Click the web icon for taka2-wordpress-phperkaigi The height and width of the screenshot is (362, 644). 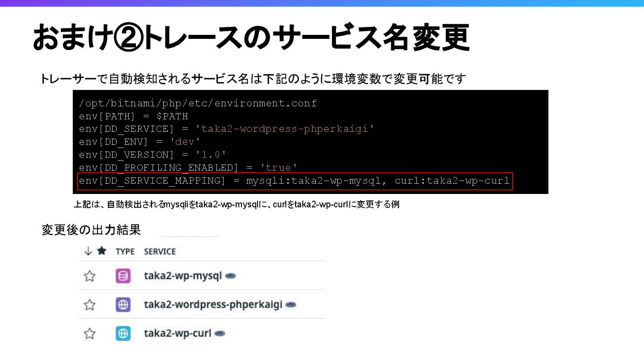pos(123,305)
